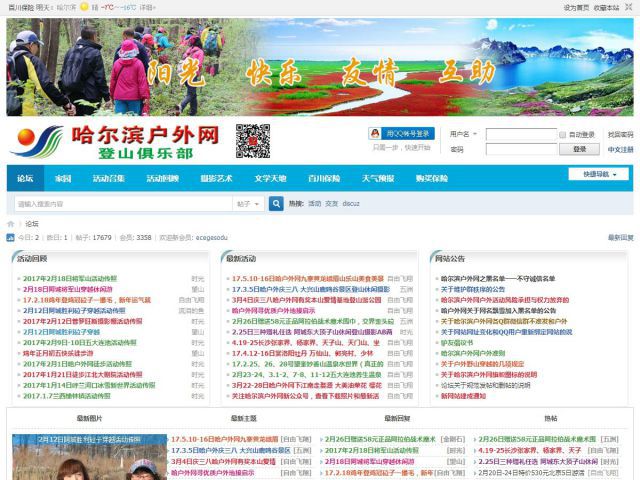Screen dimensions: 640x480
Task: Open the 摄影艺术 navigation menu item
Action: 216,178
